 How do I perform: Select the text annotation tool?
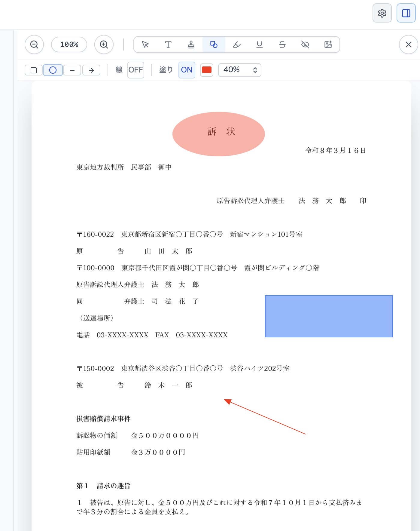168,45
